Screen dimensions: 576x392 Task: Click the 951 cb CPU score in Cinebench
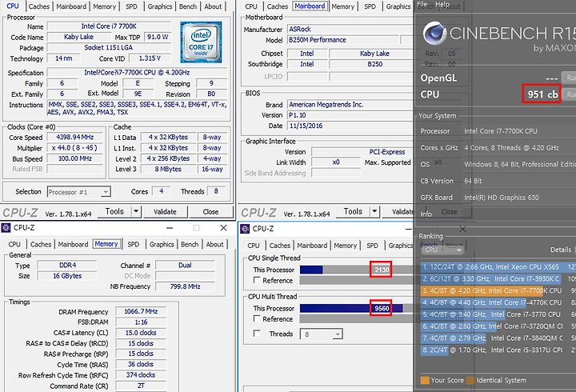click(x=542, y=94)
